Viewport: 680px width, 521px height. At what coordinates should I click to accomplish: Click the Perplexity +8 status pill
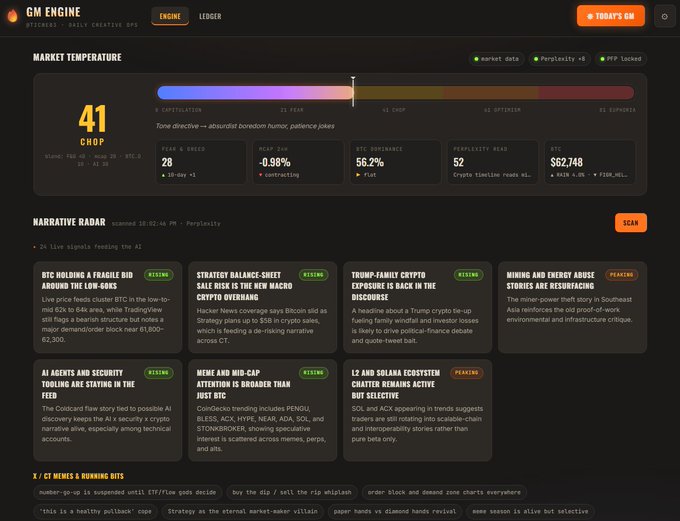(559, 59)
